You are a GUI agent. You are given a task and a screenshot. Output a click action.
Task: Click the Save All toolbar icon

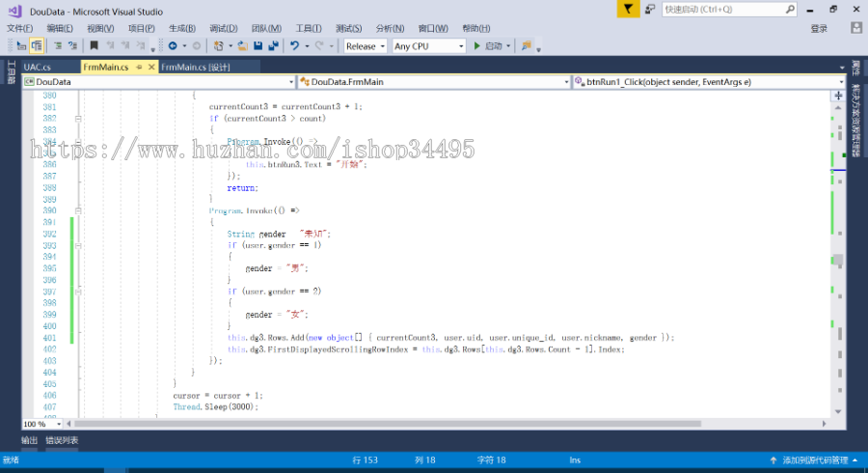[274, 46]
